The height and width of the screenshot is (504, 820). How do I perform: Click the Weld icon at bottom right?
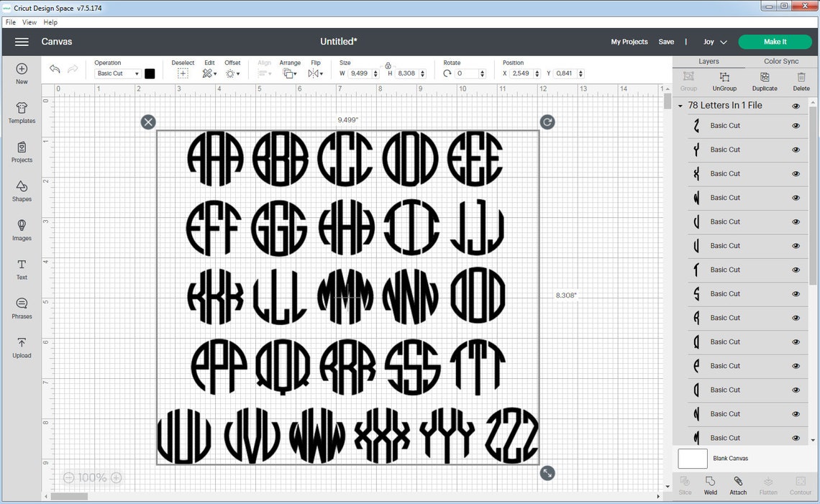click(710, 485)
